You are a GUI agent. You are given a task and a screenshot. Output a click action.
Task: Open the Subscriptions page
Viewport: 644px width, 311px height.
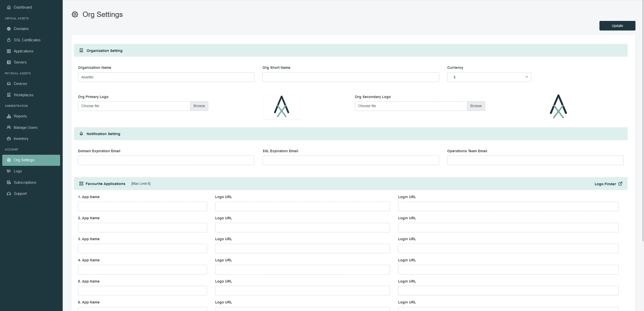coord(31,182)
